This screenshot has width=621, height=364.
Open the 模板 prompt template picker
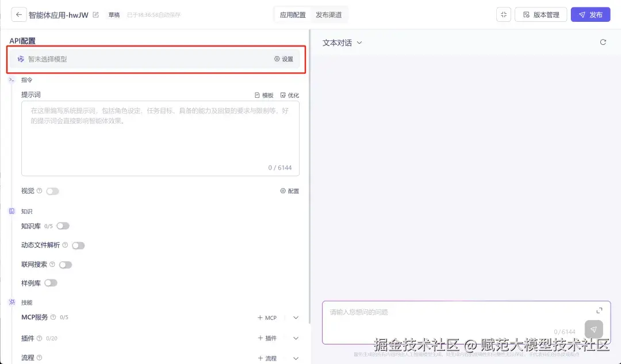pos(264,95)
